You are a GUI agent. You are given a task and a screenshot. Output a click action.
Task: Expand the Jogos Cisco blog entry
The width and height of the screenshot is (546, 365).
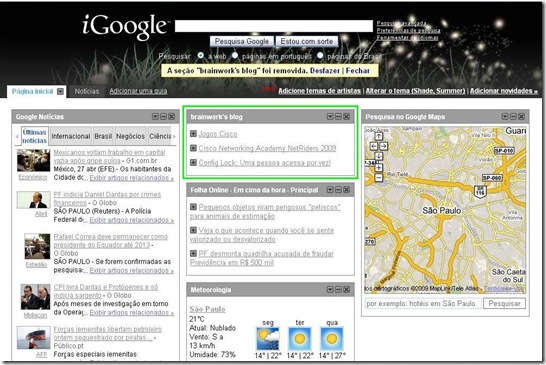pyautogui.click(x=193, y=133)
